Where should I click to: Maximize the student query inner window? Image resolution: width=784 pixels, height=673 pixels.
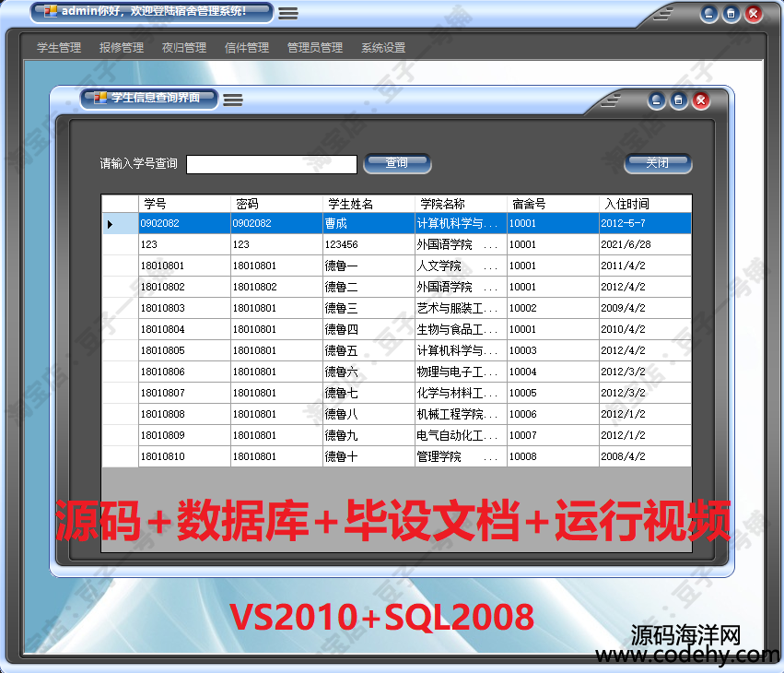tap(678, 100)
